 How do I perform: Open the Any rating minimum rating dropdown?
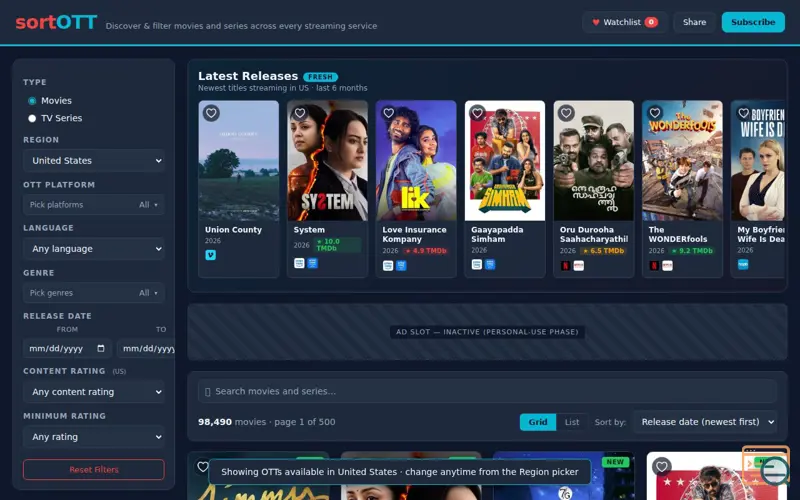click(94, 437)
